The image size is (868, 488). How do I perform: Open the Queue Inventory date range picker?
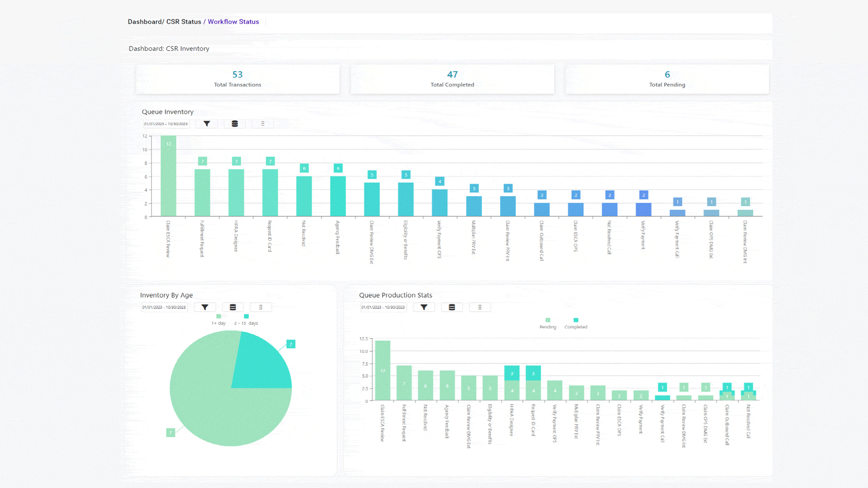pos(166,124)
